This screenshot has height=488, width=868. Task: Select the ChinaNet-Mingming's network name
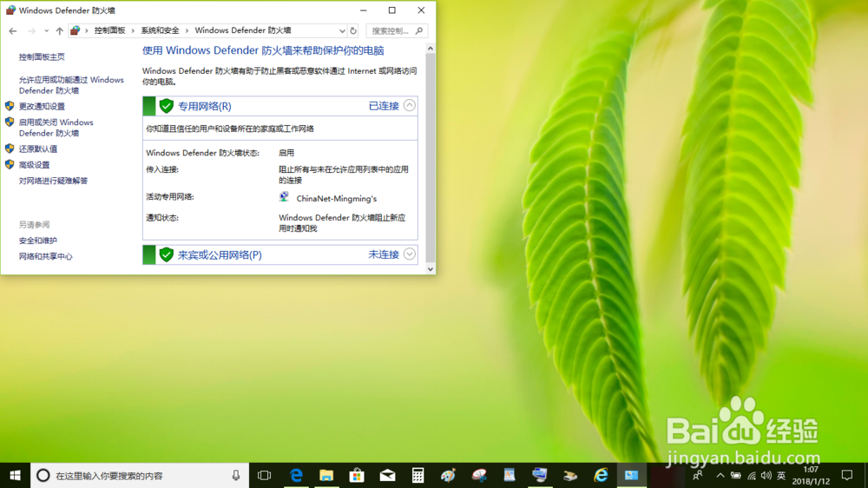tap(337, 198)
